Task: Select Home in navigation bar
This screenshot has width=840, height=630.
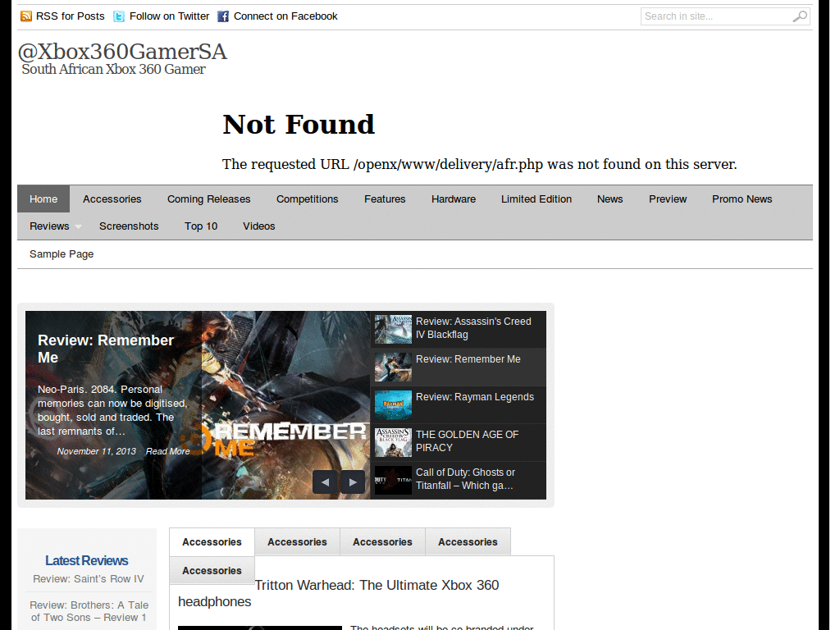Action: [x=43, y=199]
